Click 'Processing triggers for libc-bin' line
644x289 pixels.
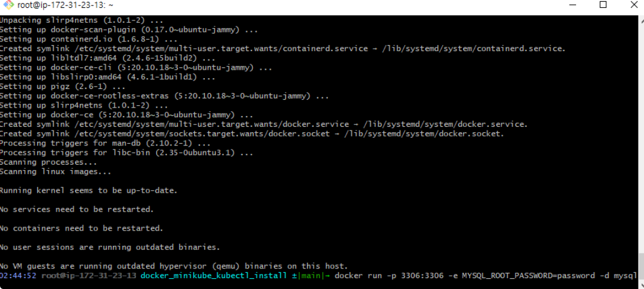click(127, 152)
